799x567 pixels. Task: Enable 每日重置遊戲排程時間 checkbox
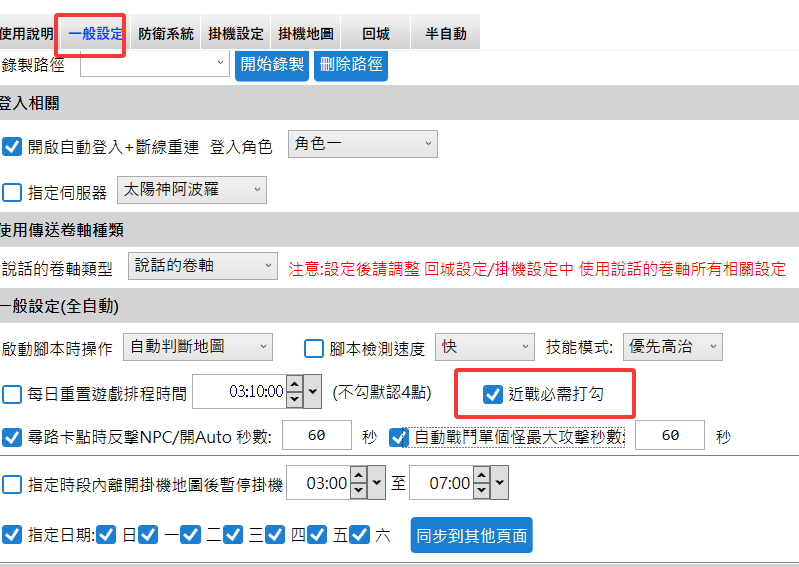(12, 394)
